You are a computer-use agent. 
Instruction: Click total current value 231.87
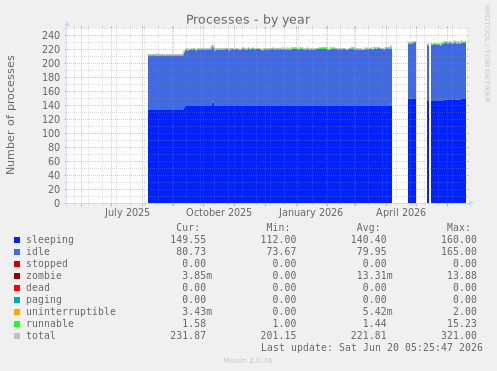point(188,336)
